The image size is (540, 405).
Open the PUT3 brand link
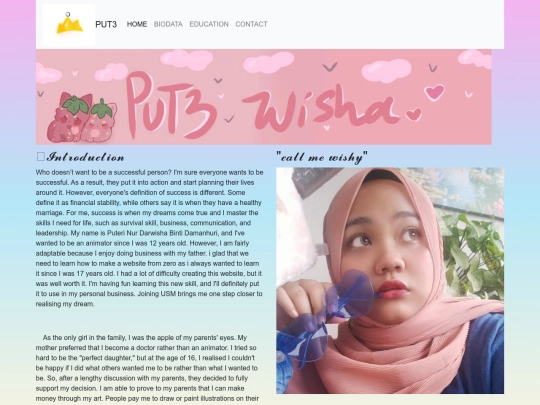tap(106, 24)
